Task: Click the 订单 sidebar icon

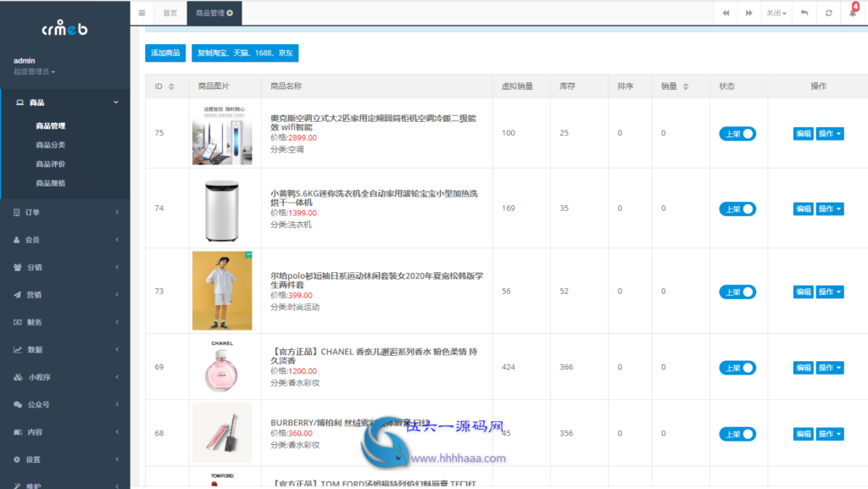Action: 17,213
